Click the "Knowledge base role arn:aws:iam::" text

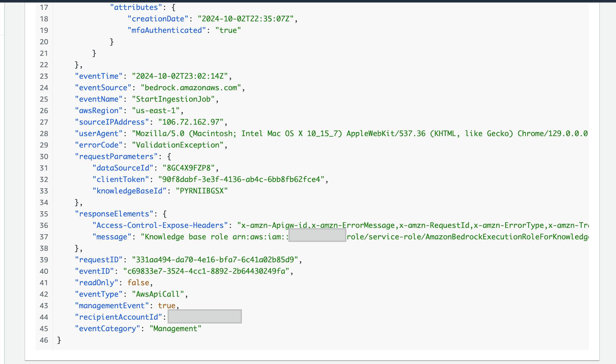[215, 237]
